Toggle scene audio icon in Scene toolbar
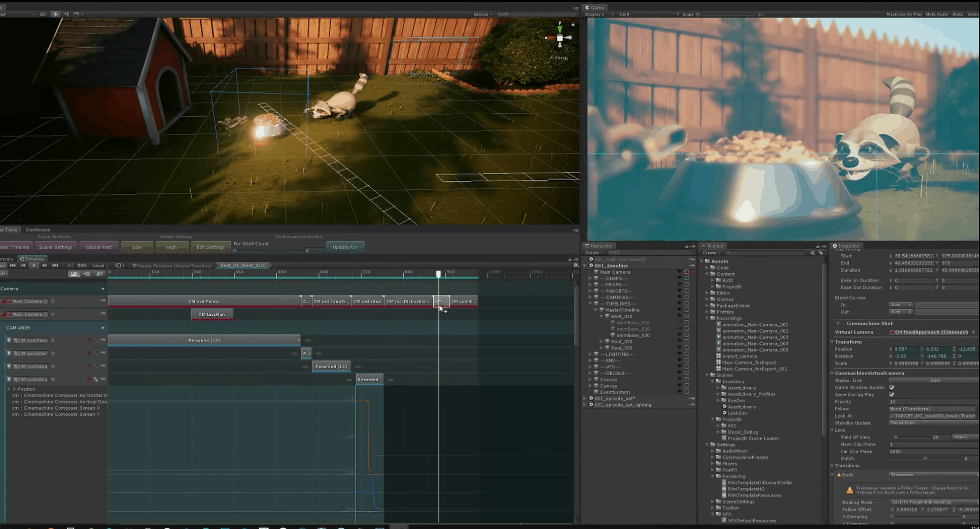This screenshot has width=980, height=529. [66, 14]
